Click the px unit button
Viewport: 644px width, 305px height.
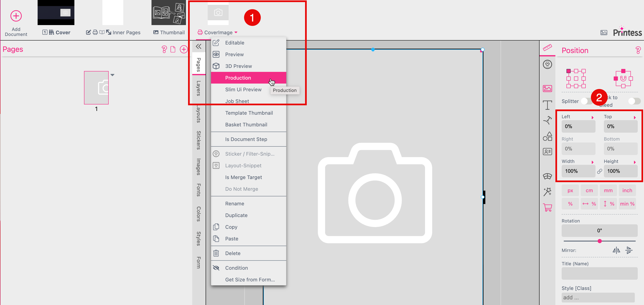(570, 191)
